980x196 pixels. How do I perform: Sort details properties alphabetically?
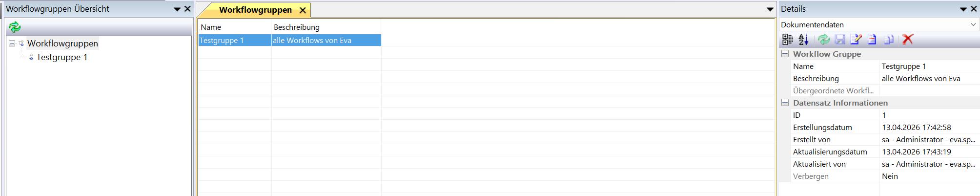coord(803,39)
